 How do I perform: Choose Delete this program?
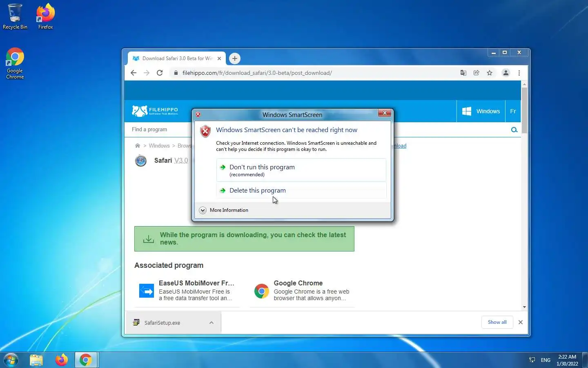pyautogui.click(x=301, y=191)
